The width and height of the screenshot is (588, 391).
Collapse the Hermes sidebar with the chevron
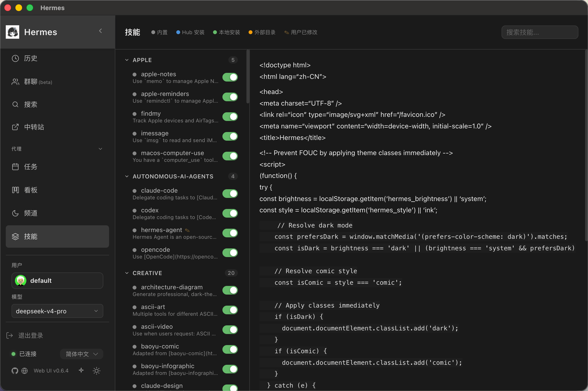100,31
